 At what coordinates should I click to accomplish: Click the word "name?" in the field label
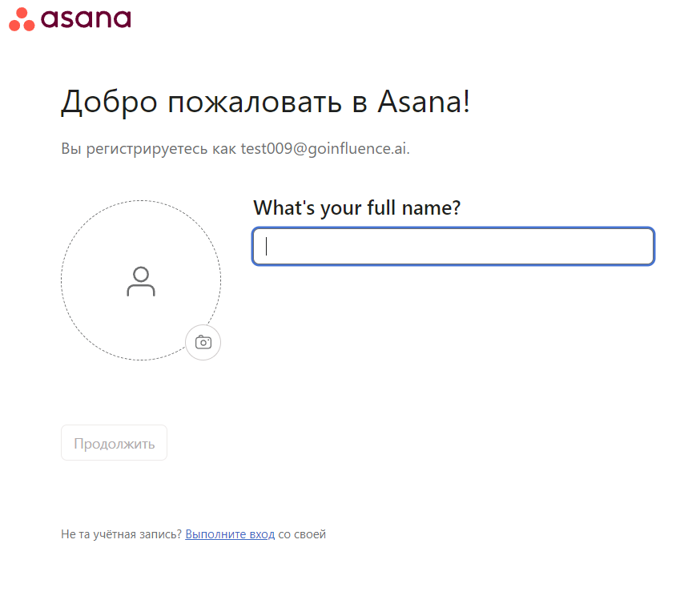point(435,208)
